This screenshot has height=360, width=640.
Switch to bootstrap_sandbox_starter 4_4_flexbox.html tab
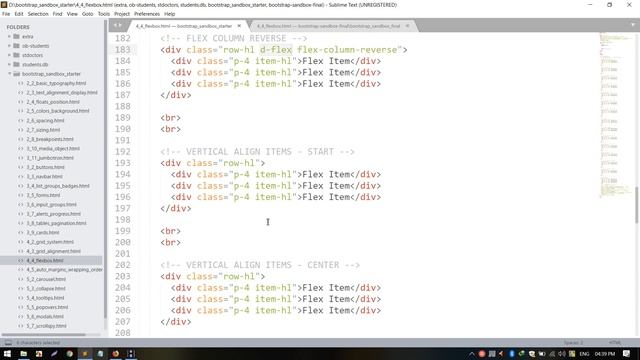(x=184, y=26)
